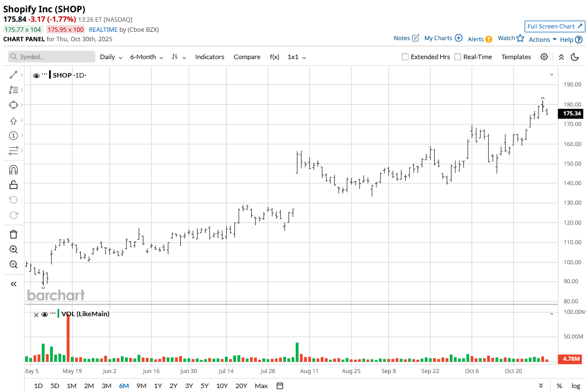The height and width of the screenshot is (392, 586).
Task: Open the Templates menu
Action: point(516,57)
